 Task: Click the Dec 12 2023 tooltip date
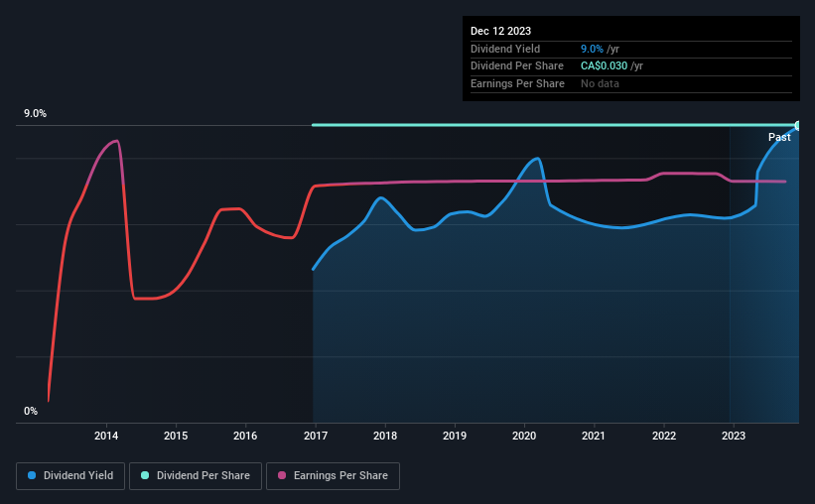coord(500,31)
